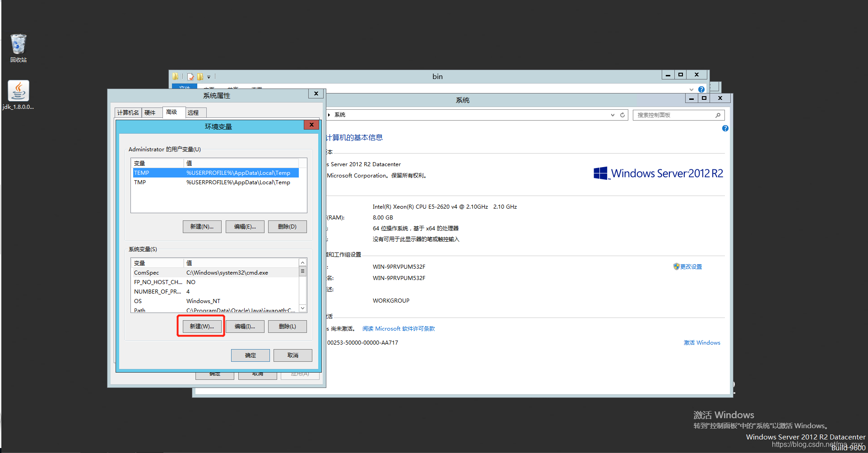Screen dimensions: 868x453
Task: Click the folder icon in bin window title bar
Action: coord(176,77)
